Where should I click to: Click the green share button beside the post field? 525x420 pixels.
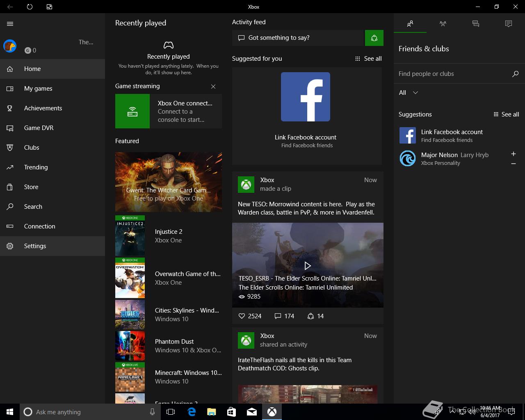click(x=374, y=38)
